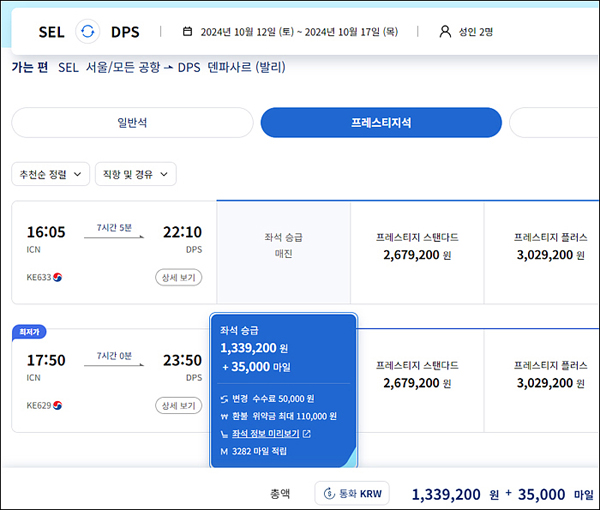The image size is (600, 510).
Task: Click the 22:10 arrival time
Action: coord(182,232)
